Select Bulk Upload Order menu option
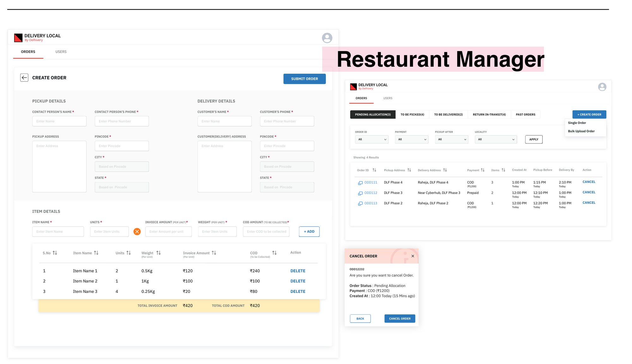 point(581,131)
